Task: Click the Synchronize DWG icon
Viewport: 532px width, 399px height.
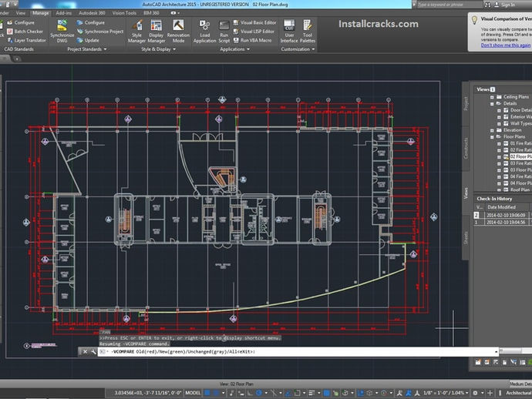Action: (62, 31)
